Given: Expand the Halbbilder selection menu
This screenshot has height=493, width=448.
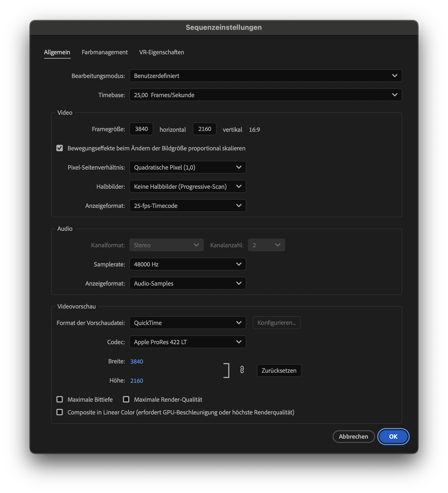Looking at the screenshot, I should point(188,186).
